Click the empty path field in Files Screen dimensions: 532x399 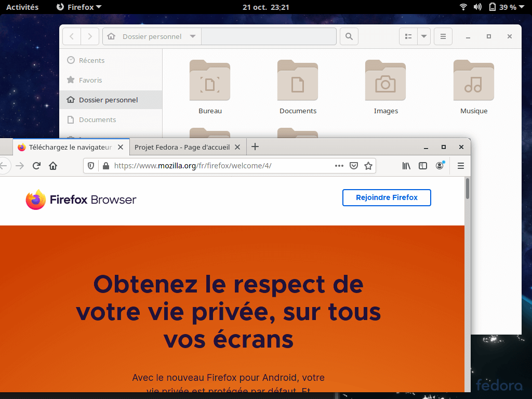pyautogui.click(x=269, y=36)
